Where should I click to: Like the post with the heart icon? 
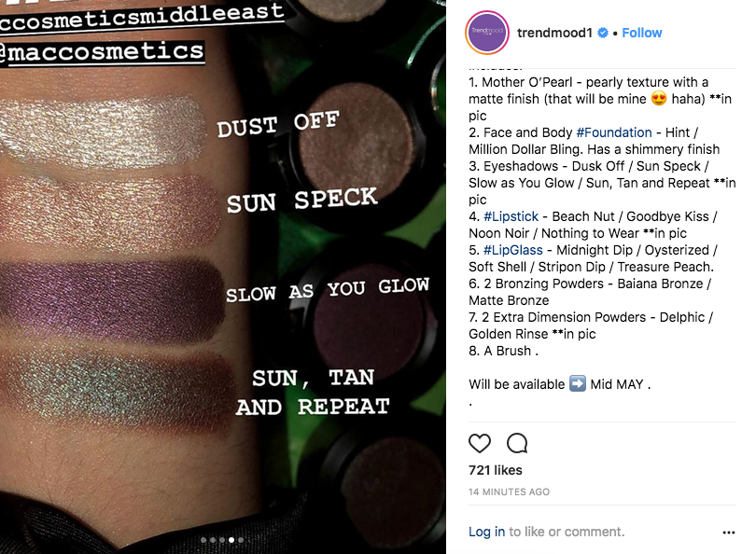pyautogui.click(x=480, y=443)
